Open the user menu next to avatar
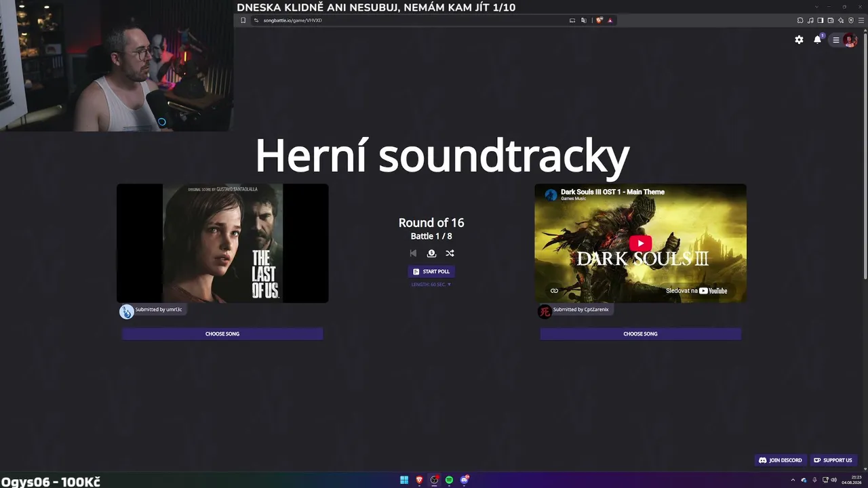 click(x=836, y=40)
